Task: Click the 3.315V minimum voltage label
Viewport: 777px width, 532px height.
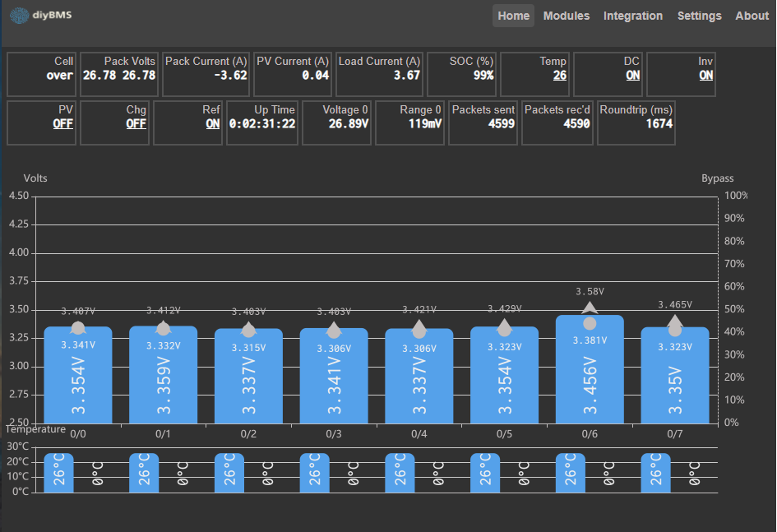Action: coord(248,348)
